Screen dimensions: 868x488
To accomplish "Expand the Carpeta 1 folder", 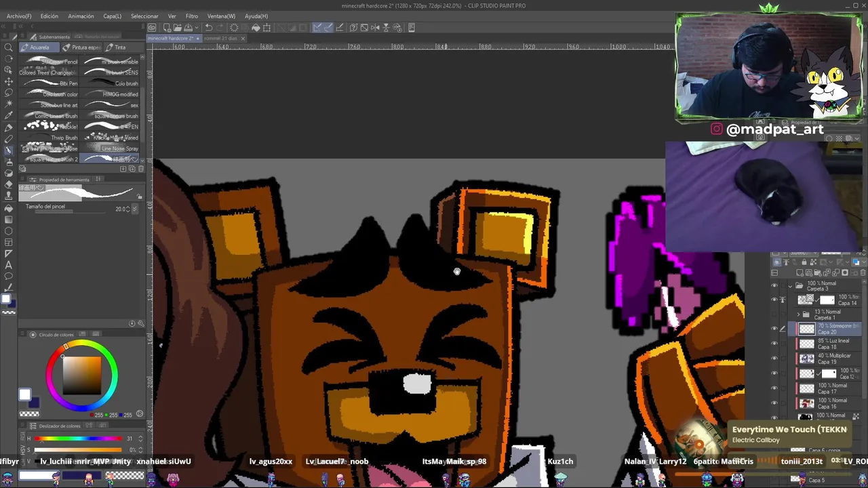I will click(798, 314).
